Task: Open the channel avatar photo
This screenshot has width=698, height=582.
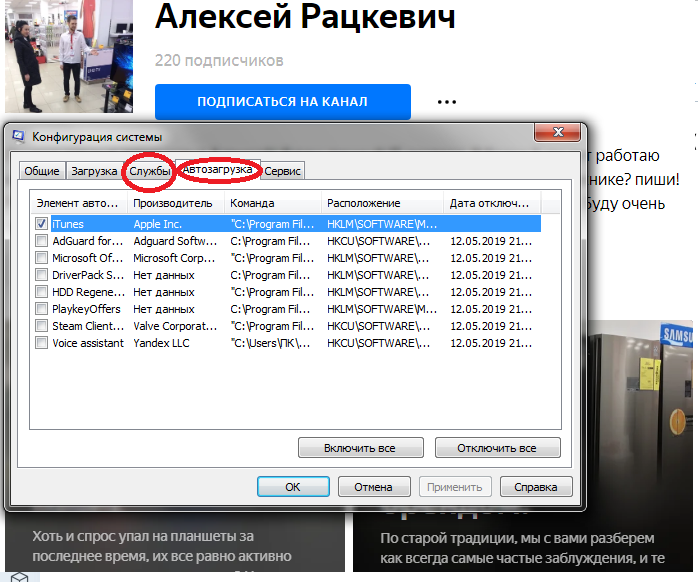Action: coord(69,56)
